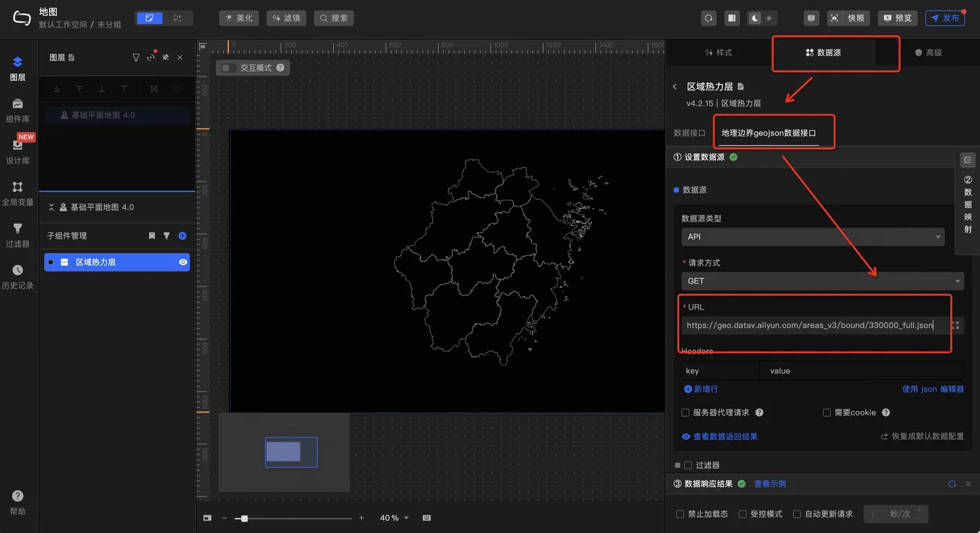The image size is (980, 533).
Task: Open the 设计库 design library
Action: [x=17, y=151]
